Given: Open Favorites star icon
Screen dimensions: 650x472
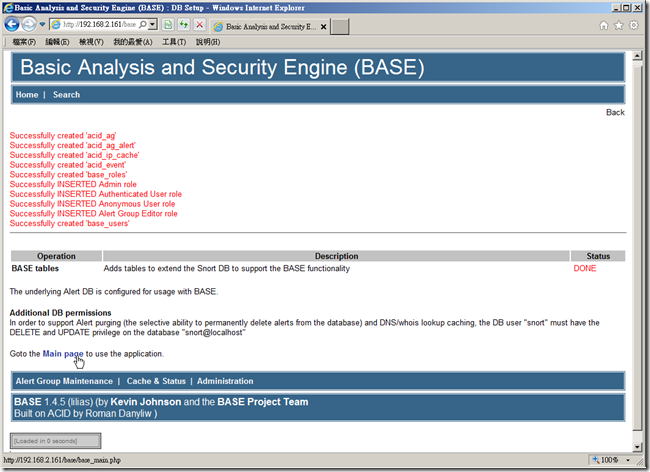Looking at the screenshot, I should coord(618,25).
